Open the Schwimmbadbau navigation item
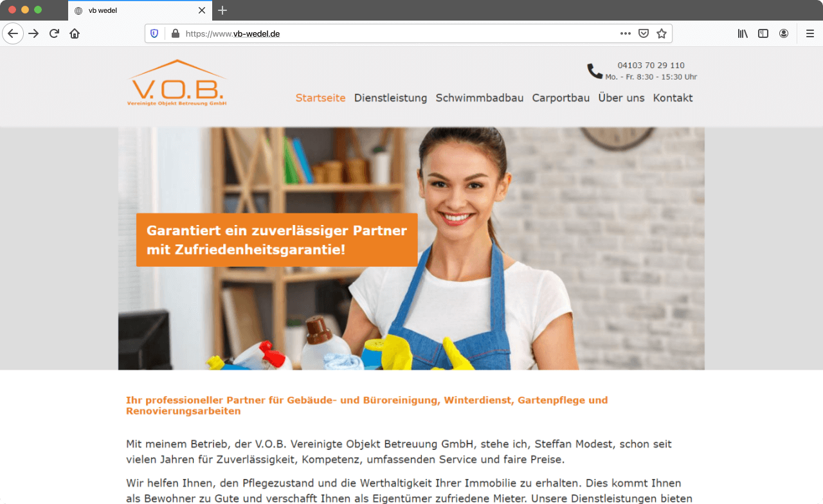Viewport: 823px width, 504px height. click(x=480, y=98)
